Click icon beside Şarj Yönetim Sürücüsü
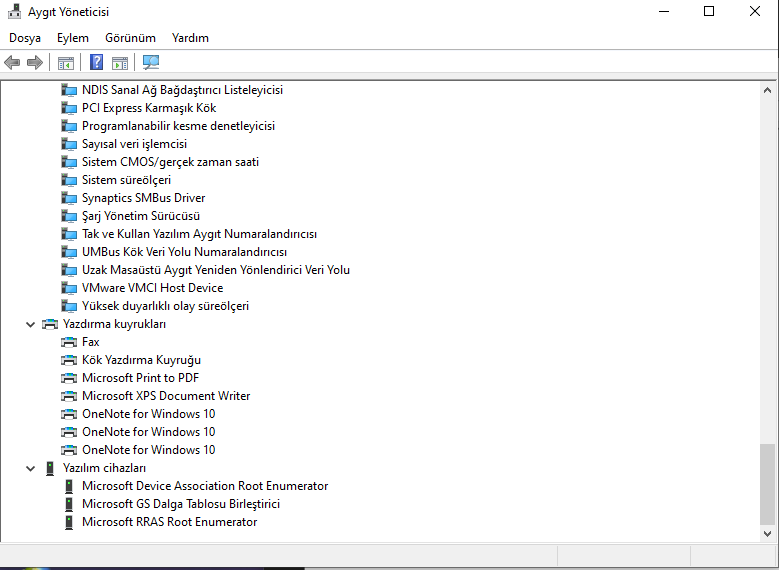Viewport: 779px width, 570px height. tap(69, 216)
